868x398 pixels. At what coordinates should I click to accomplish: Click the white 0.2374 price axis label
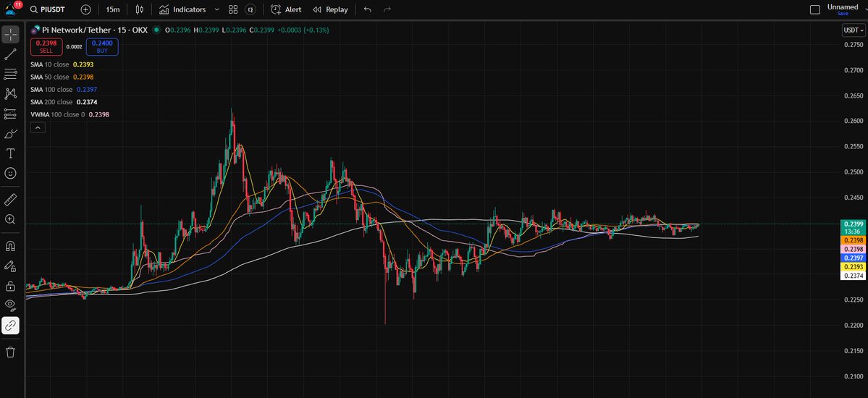click(x=854, y=276)
